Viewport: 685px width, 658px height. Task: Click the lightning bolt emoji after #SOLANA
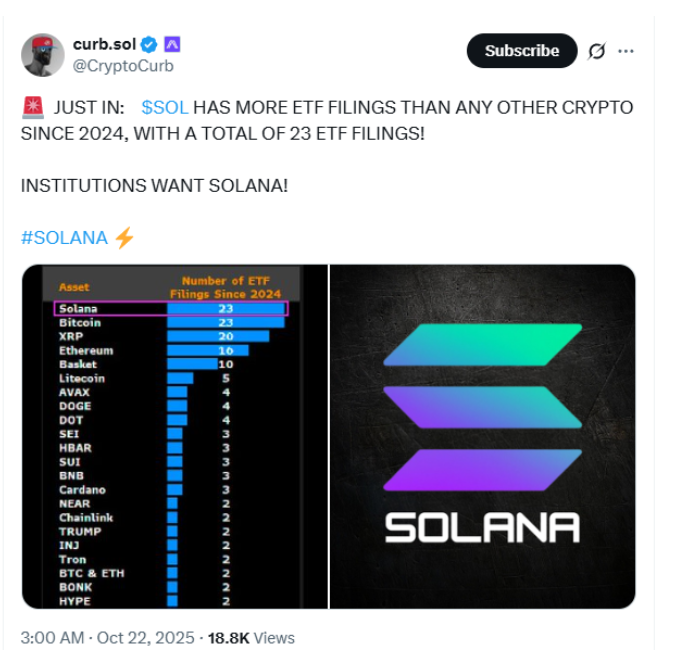pos(124,238)
